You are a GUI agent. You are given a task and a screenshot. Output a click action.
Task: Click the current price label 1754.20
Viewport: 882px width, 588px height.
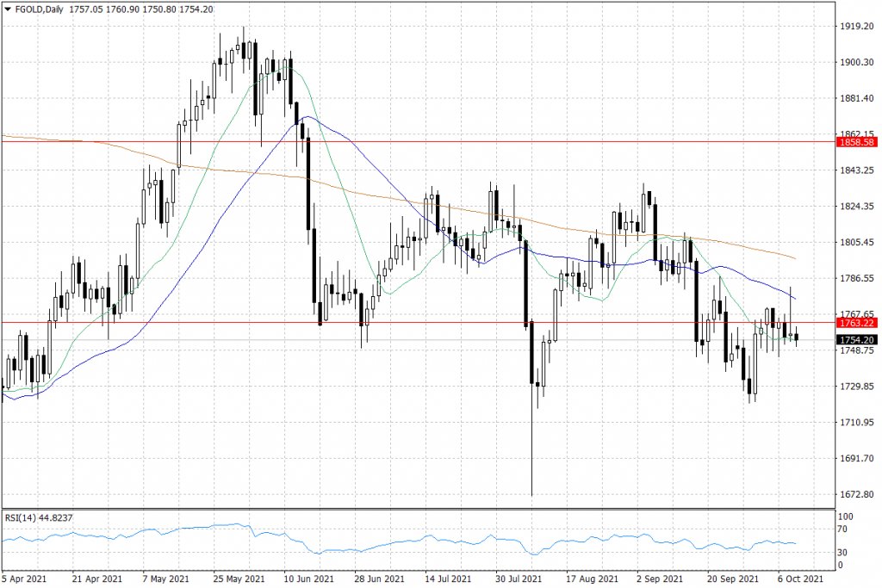tap(857, 340)
